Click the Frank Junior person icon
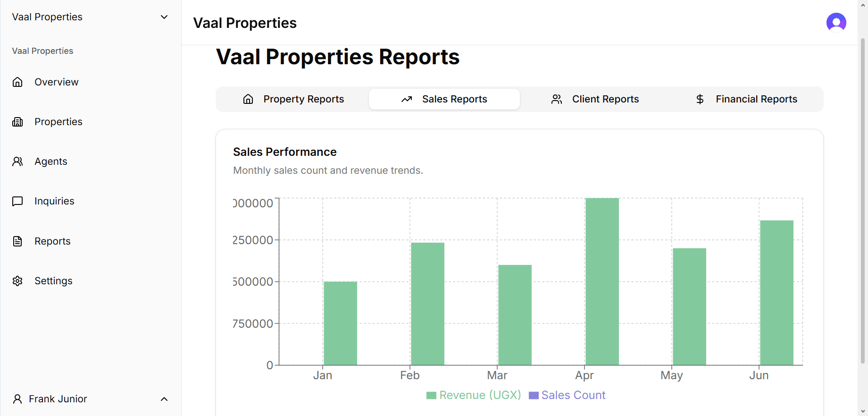 (17, 399)
